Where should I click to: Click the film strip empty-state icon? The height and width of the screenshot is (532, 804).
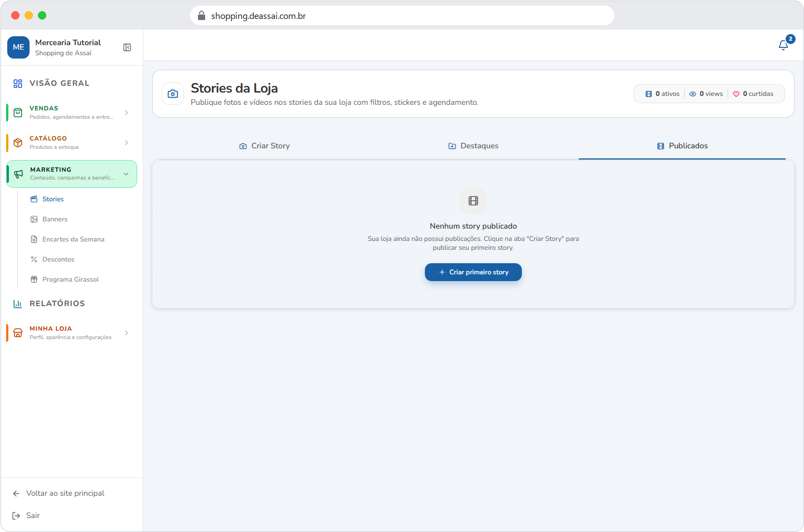473,201
